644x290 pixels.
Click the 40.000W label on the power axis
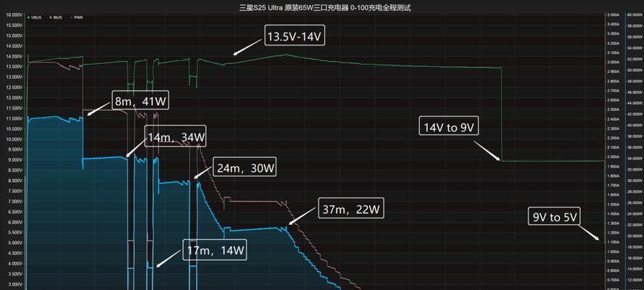[635, 125]
